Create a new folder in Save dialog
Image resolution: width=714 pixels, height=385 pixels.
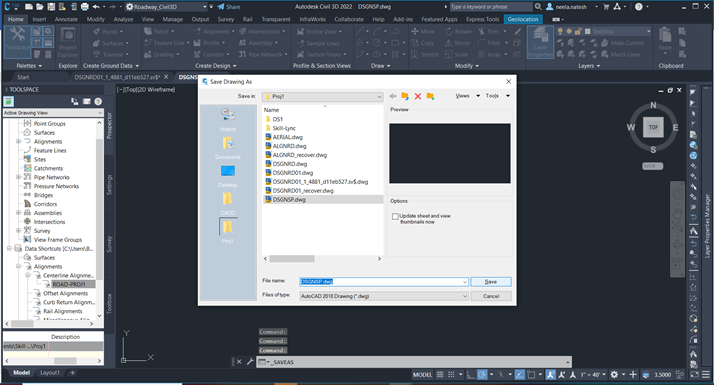tap(430, 96)
